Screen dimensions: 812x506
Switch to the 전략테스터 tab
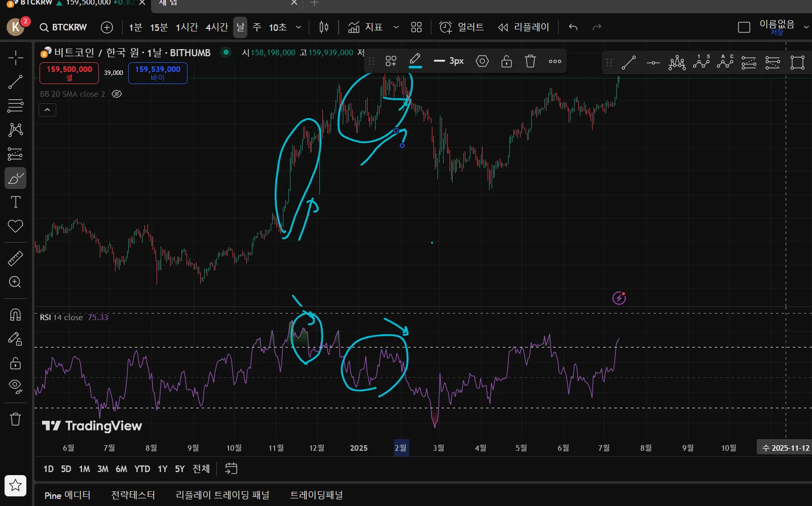(133, 495)
